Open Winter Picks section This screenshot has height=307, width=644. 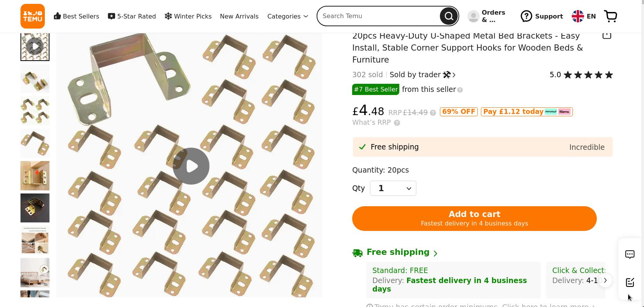pos(188,16)
